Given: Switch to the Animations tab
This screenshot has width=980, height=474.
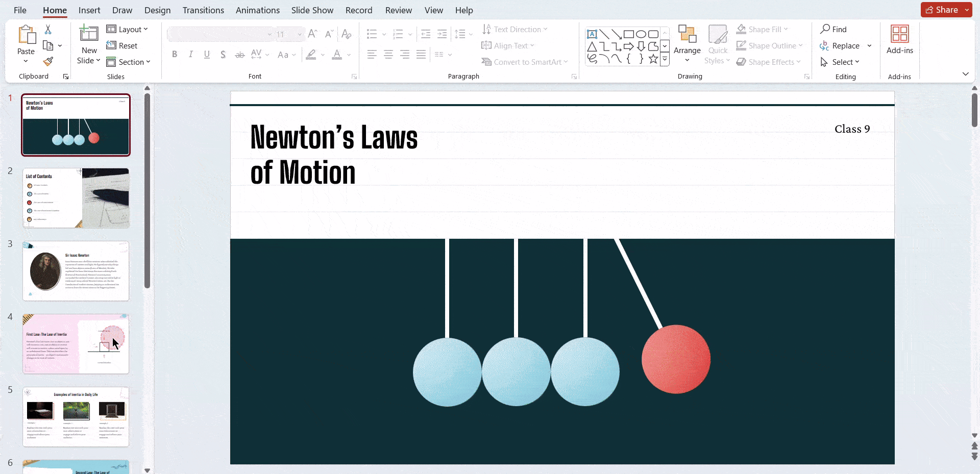Looking at the screenshot, I should 258,10.
